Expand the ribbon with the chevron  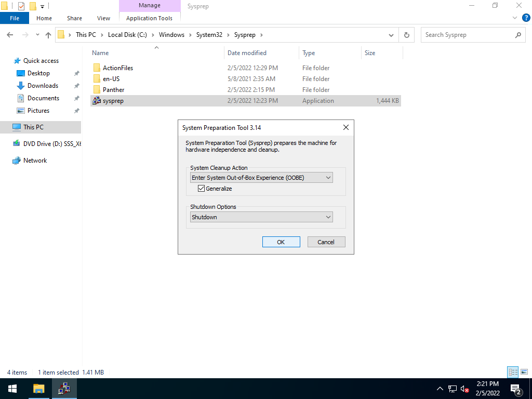pos(515,18)
